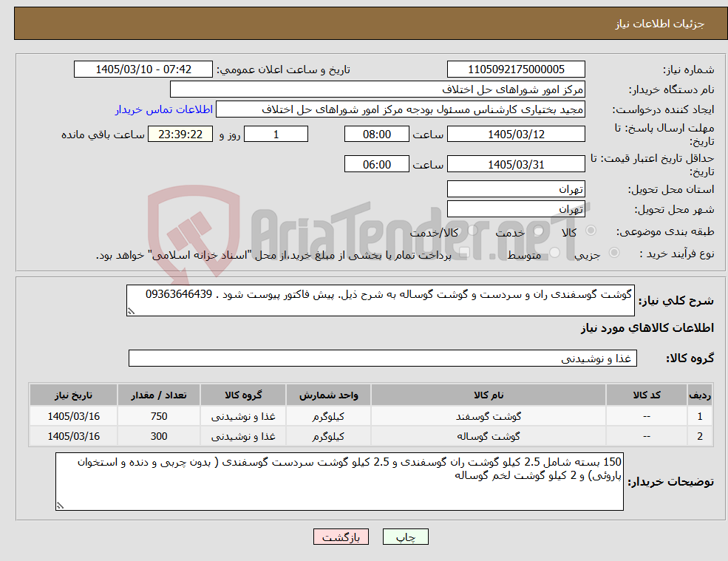Screen dimensions: 728x561
Task: Click the response deadline time 08:00
Action: [x=376, y=135]
